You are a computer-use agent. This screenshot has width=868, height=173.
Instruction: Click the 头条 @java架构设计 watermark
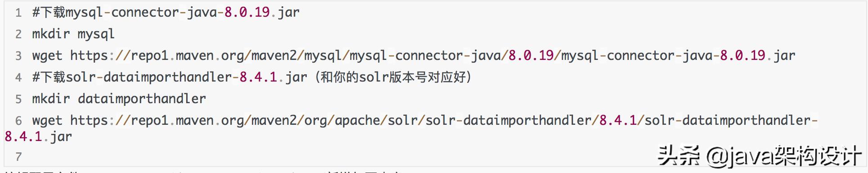pos(759,156)
